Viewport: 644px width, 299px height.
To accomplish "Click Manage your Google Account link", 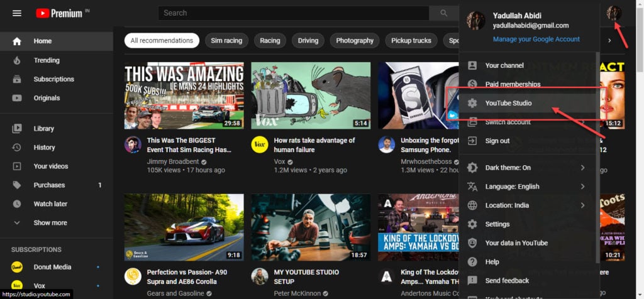I will [536, 40].
